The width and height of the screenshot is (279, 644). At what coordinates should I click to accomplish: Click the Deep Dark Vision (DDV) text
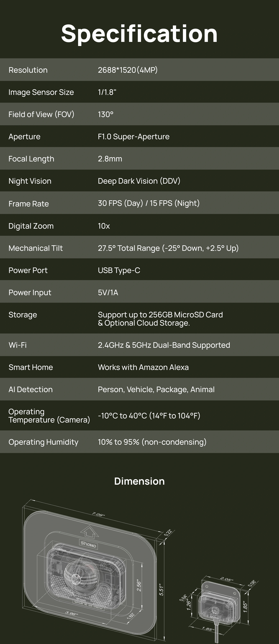[x=139, y=181]
